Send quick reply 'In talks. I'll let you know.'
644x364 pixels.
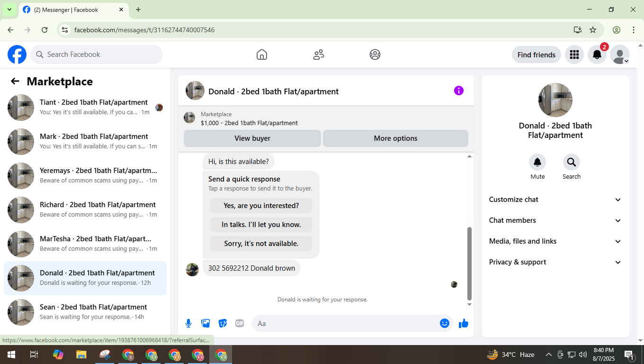point(261,225)
